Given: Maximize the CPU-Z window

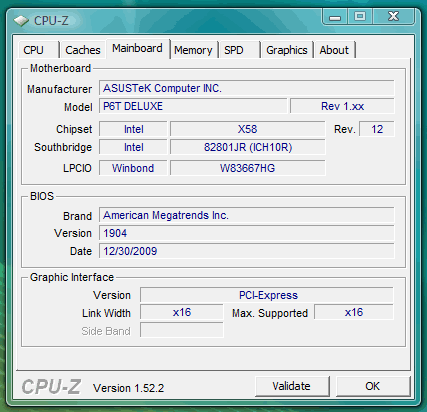Looking at the screenshot, I should pos(360,16).
